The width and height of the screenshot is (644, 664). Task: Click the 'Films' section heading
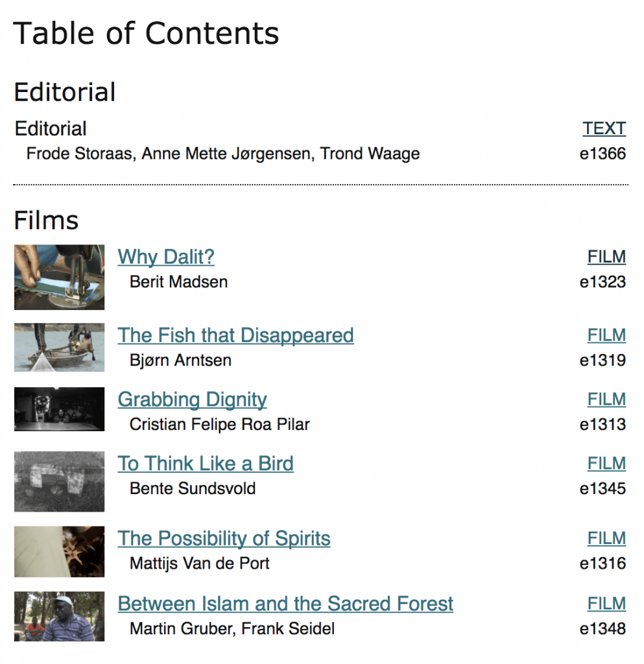pos(46,220)
